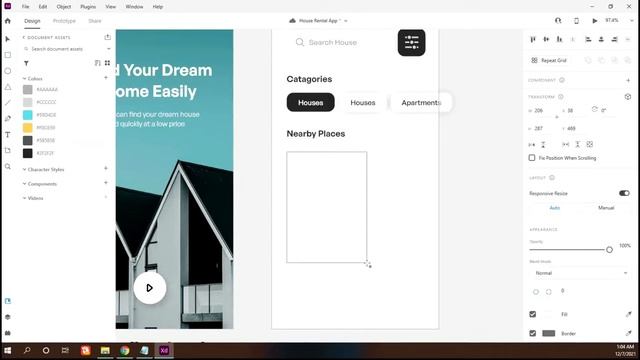Enable Fix Position When Scrolling
This screenshot has height=360, width=640.
532,158
